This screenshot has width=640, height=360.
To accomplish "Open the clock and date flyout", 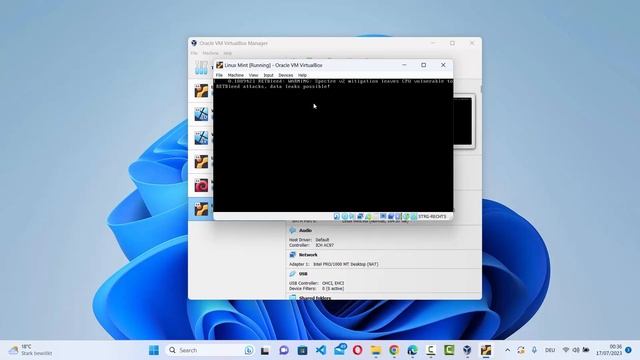I will [x=609, y=350].
